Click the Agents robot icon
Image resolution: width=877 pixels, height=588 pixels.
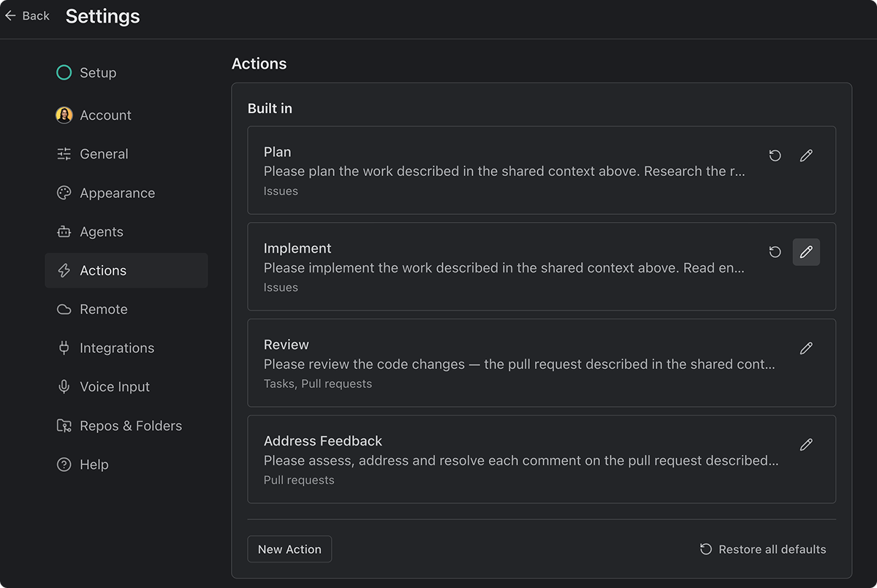coord(64,232)
